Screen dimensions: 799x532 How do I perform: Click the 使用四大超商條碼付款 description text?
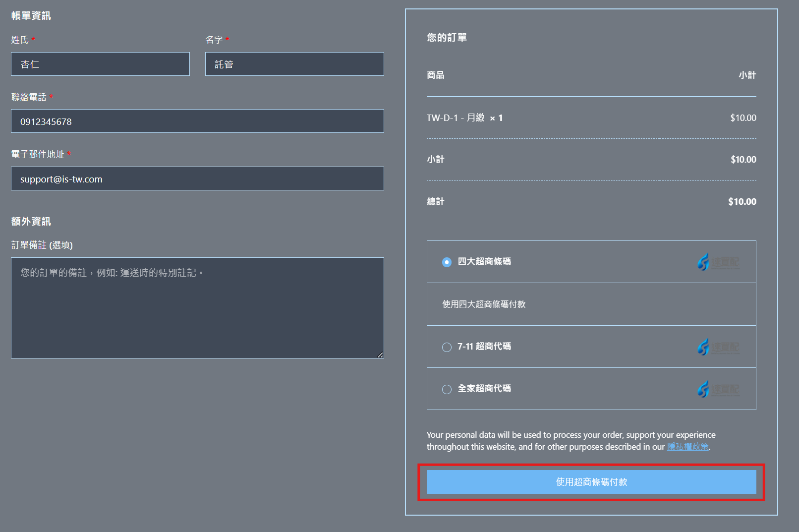click(x=484, y=304)
